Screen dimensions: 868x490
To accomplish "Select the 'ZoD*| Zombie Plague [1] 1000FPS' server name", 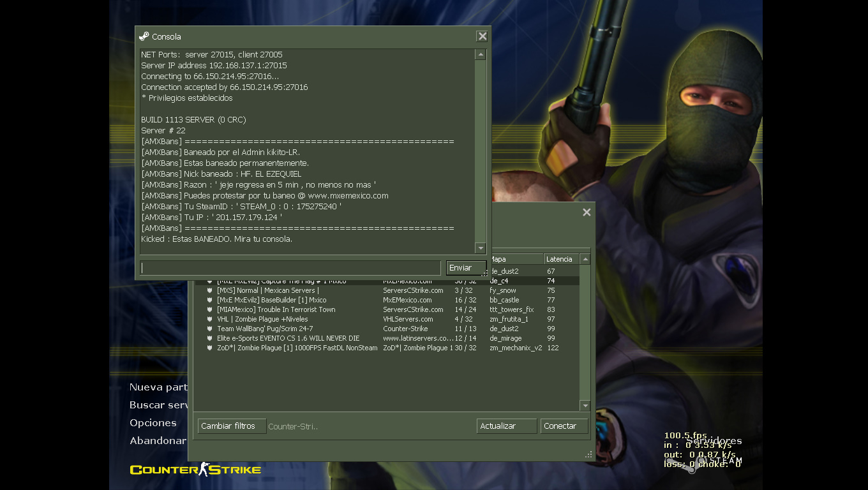I will tap(297, 348).
